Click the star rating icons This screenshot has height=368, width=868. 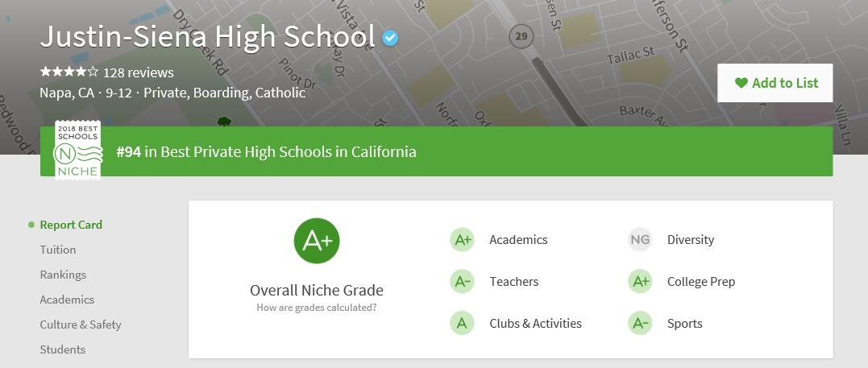(69, 72)
